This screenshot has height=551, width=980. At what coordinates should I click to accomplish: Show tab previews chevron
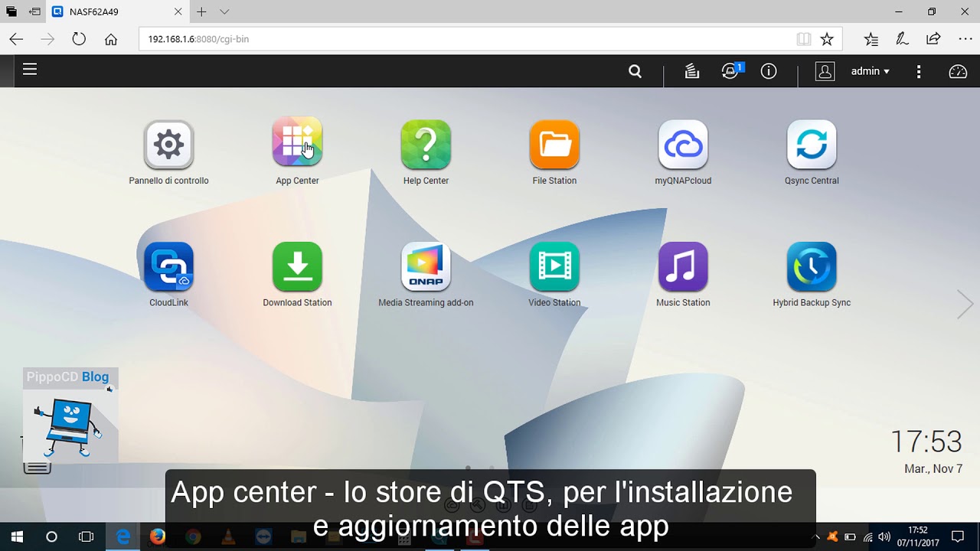point(224,12)
